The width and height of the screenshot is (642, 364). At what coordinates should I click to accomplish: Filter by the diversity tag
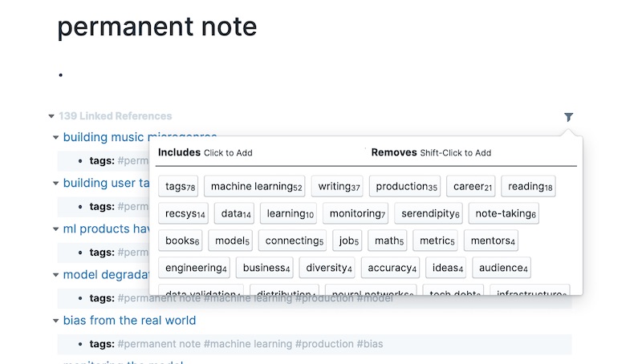tap(329, 268)
